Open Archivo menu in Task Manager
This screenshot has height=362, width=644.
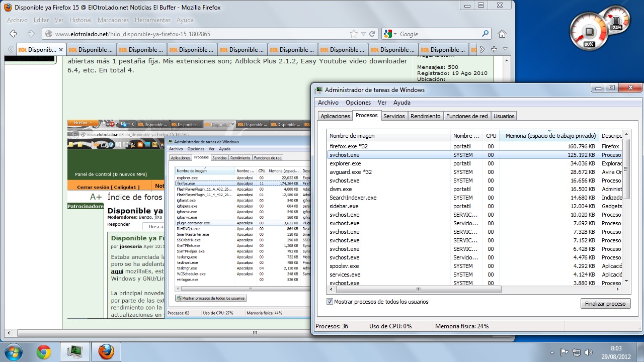pos(328,103)
